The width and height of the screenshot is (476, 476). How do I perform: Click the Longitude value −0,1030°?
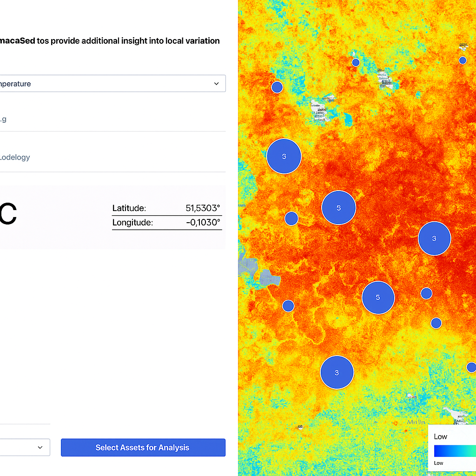click(203, 223)
